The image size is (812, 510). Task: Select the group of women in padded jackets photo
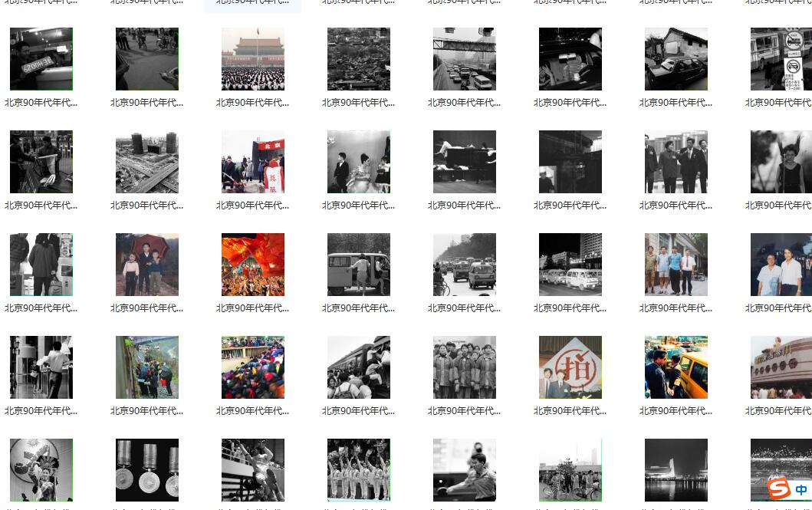point(465,367)
